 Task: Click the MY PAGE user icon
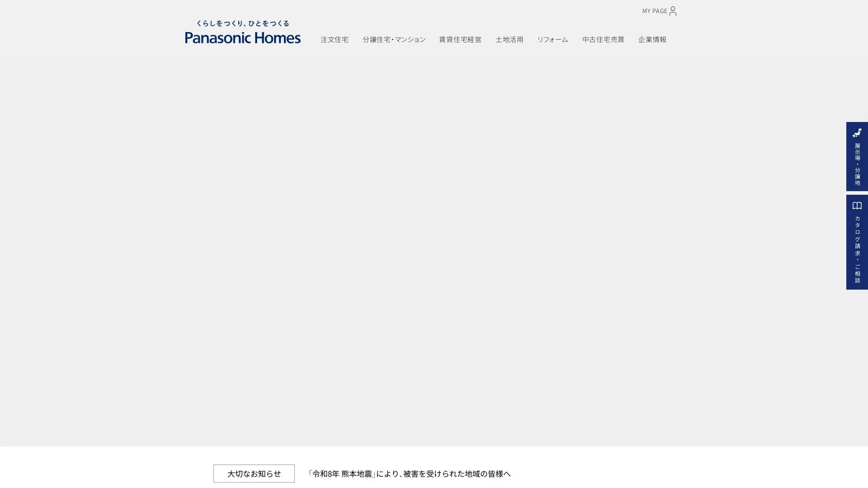[x=673, y=11]
